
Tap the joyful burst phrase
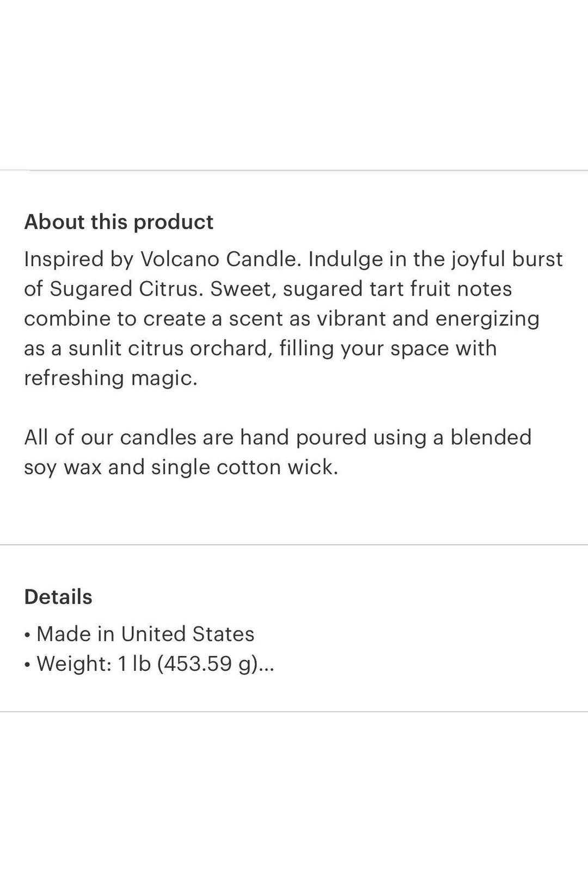pyautogui.click(x=507, y=259)
